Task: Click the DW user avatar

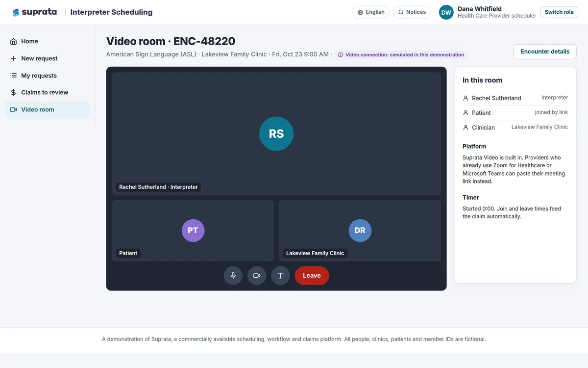Action: [446, 12]
